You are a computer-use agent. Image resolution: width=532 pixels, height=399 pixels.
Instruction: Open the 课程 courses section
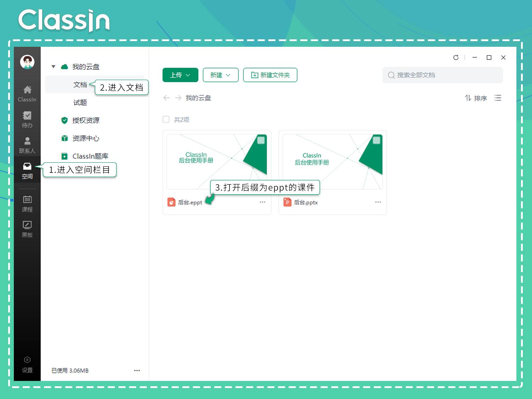click(27, 204)
